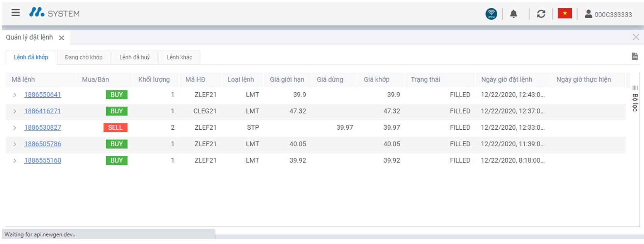Expand order row 1886550641
Image resolution: width=644 pixels, height=244 pixels.
(x=15, y=95)
